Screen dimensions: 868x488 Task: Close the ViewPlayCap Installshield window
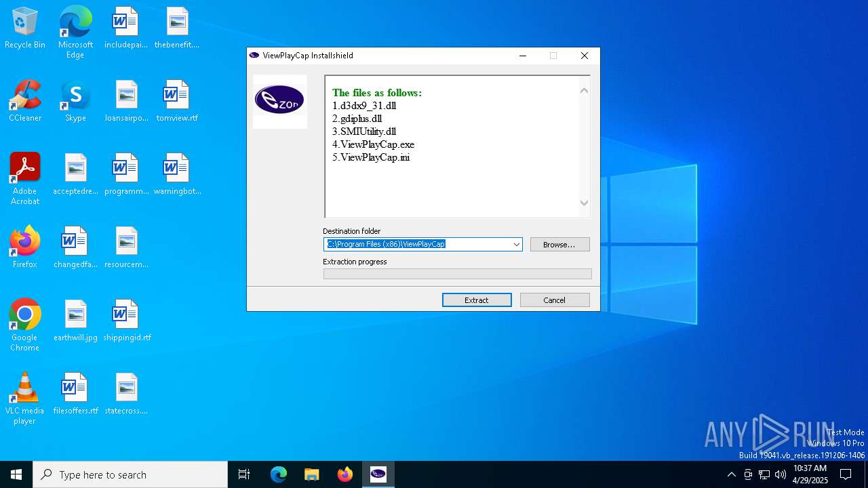point(585,56)
